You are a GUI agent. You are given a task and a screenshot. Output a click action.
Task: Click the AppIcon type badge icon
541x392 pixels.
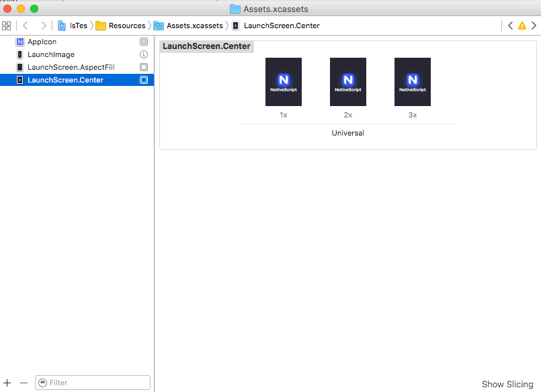144,42
